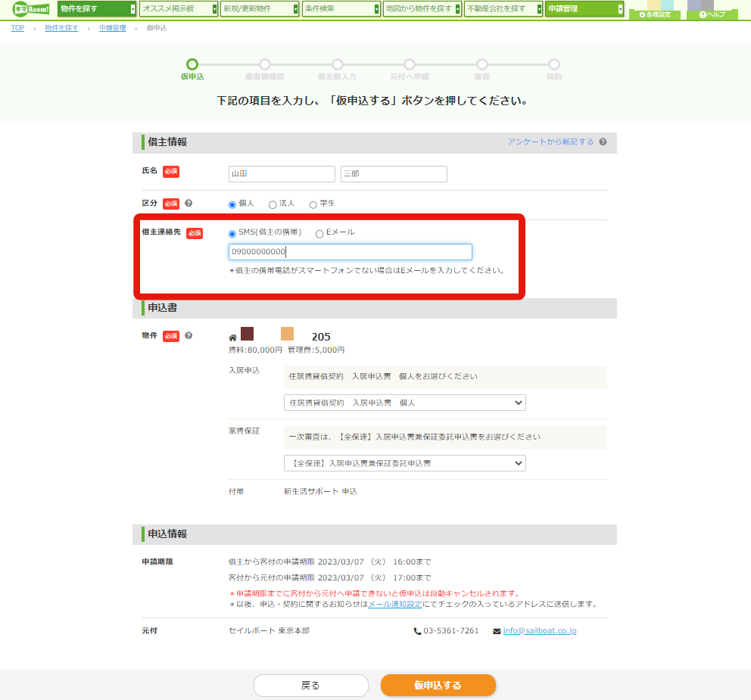Image resolution: width=751 pixels, height=700 pixels.
Task: Click 賃料:80,000円 text
Action: click(x=255, y=350)
